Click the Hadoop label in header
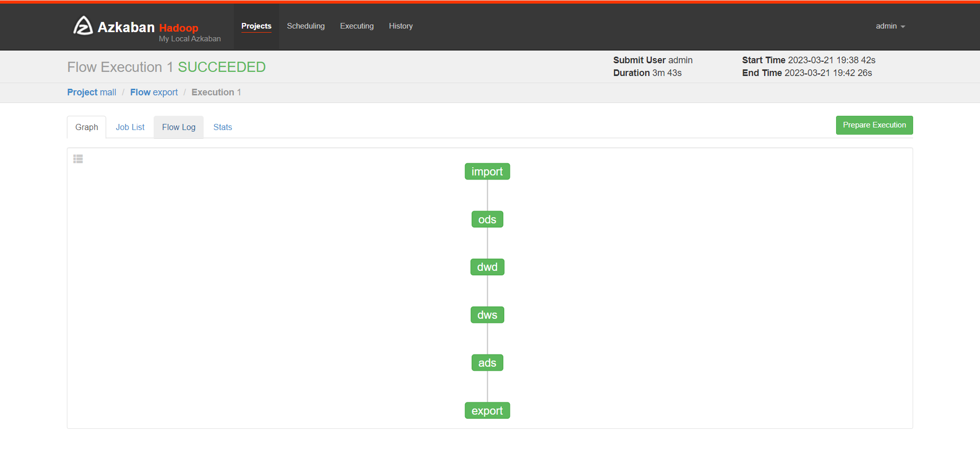This screenshot has height=460, width=980. [179, 28]
